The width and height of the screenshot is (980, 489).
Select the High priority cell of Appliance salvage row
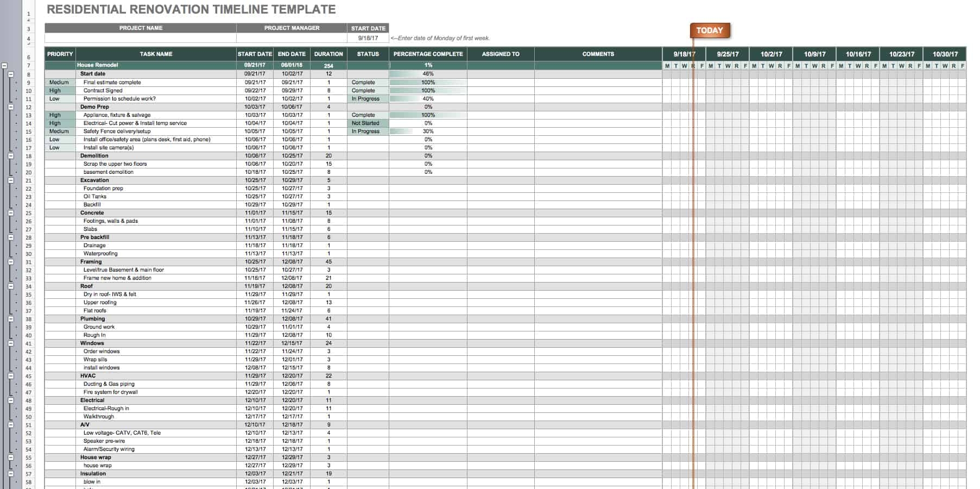[60, 115]
